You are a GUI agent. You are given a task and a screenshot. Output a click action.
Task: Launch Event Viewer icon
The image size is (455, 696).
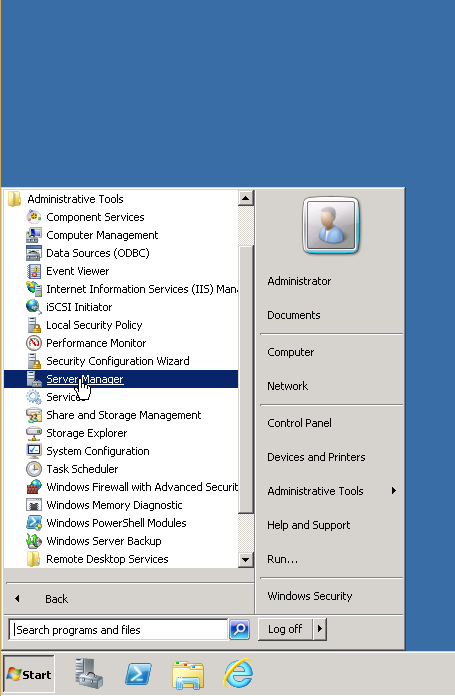[34, 271]
